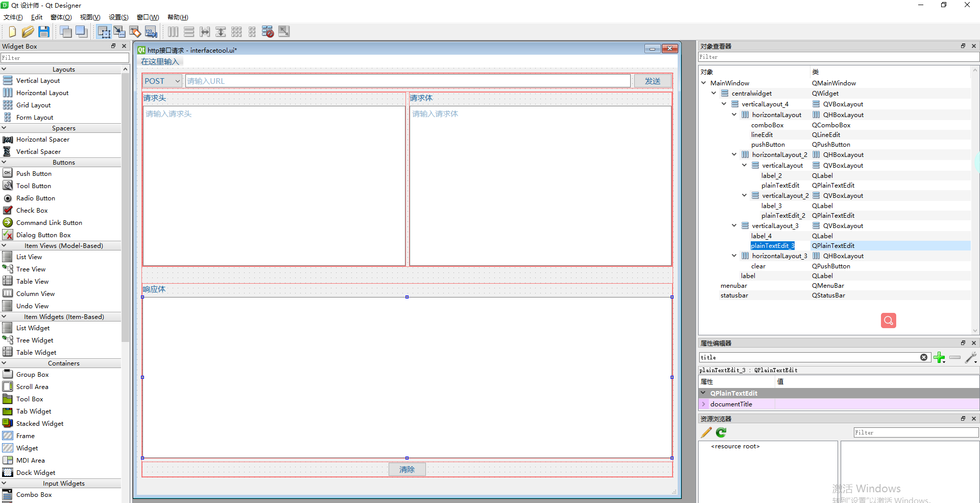The width and height of the screenshot is (980, 503).
Task: Open a form with the folder icon
Action: click(28, 32)
